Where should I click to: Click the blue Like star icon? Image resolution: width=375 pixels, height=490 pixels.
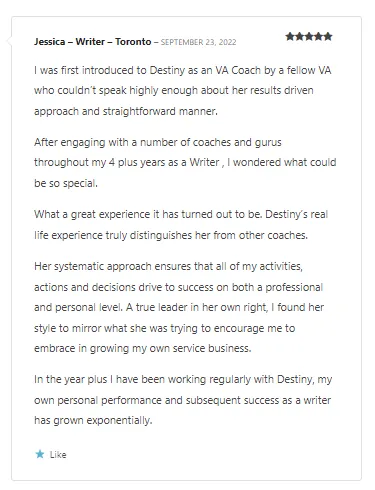point(40,454)
